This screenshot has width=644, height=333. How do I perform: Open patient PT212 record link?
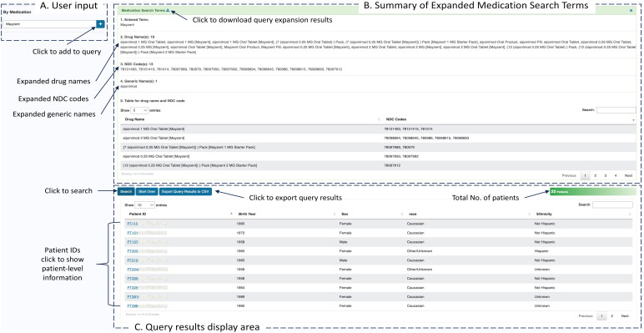(133, 260)
